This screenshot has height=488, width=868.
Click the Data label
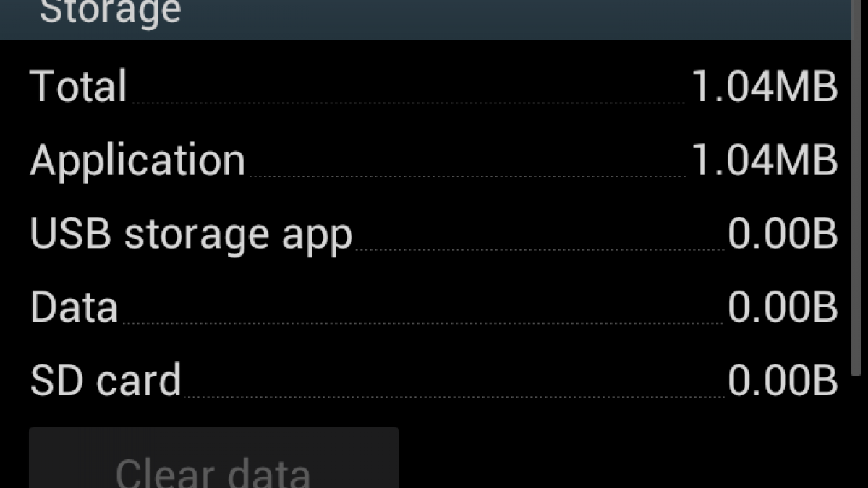(x=74, y=307)
